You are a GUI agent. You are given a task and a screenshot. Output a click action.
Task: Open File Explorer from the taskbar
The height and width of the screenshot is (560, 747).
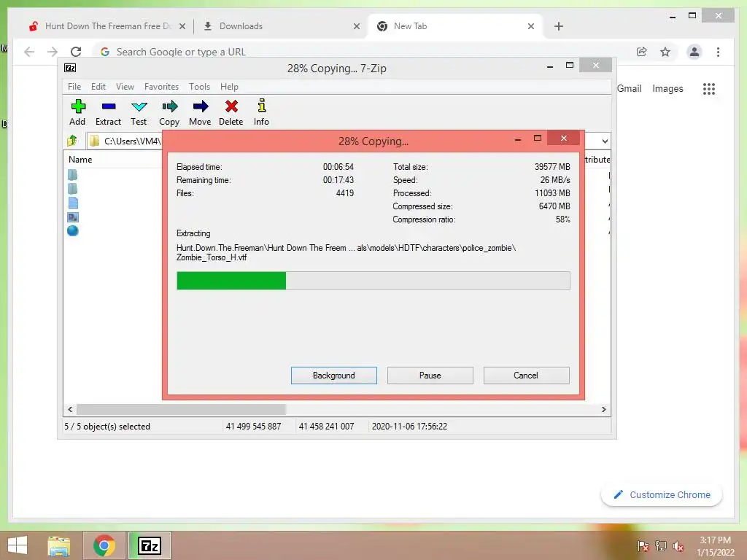click(x=59, y=545)
